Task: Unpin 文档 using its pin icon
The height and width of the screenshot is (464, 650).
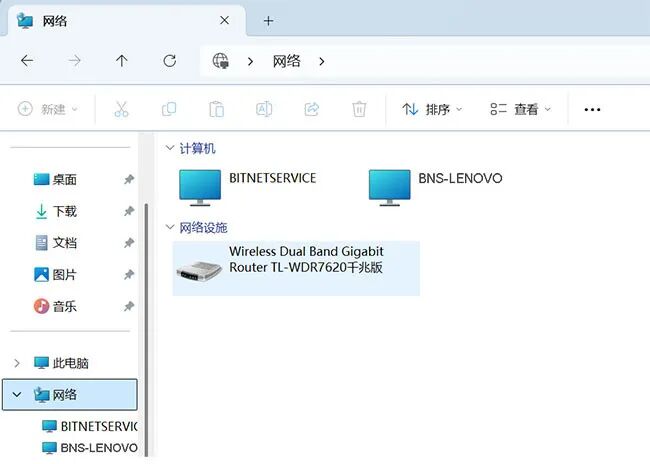Action: tap(129, 243)
